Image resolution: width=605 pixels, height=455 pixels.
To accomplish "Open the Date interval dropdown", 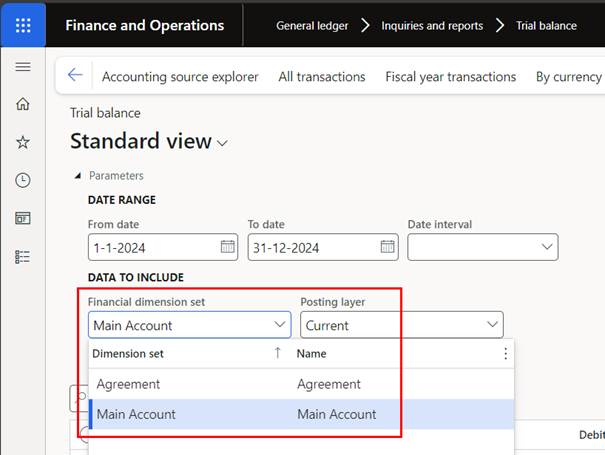I will 547,246.
